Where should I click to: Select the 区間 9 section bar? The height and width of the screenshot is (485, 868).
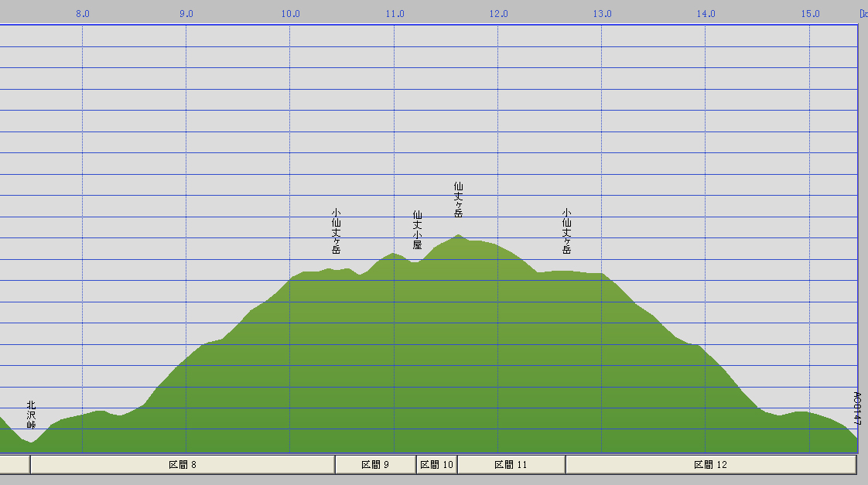pyautogui.click(x=375, y=465)
